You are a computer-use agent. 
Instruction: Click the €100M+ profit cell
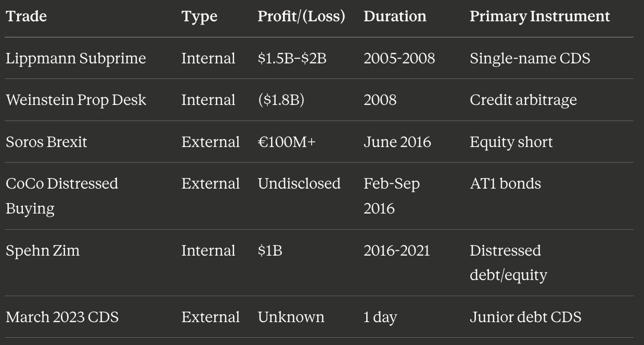[x=287, y=142]
